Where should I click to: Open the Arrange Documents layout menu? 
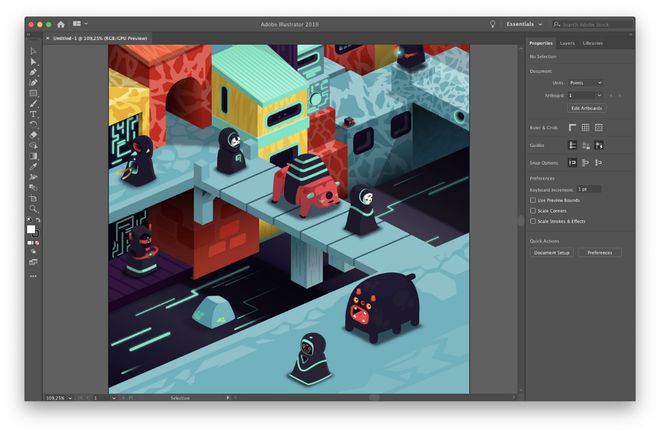(x=80, y=24)
